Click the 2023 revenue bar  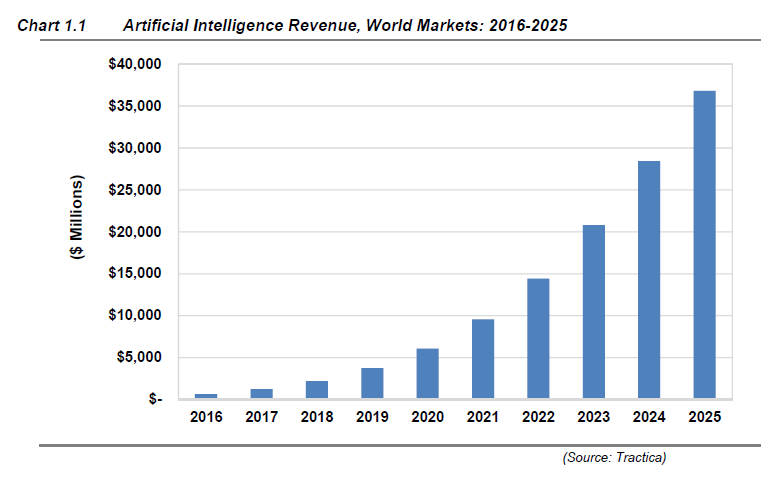pos(594,312)
